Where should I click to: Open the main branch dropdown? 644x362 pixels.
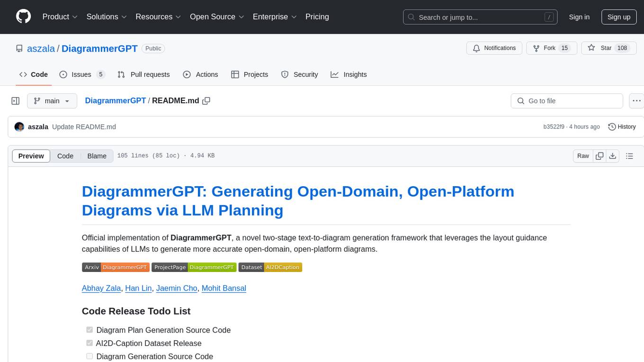(x=52, y=101)
